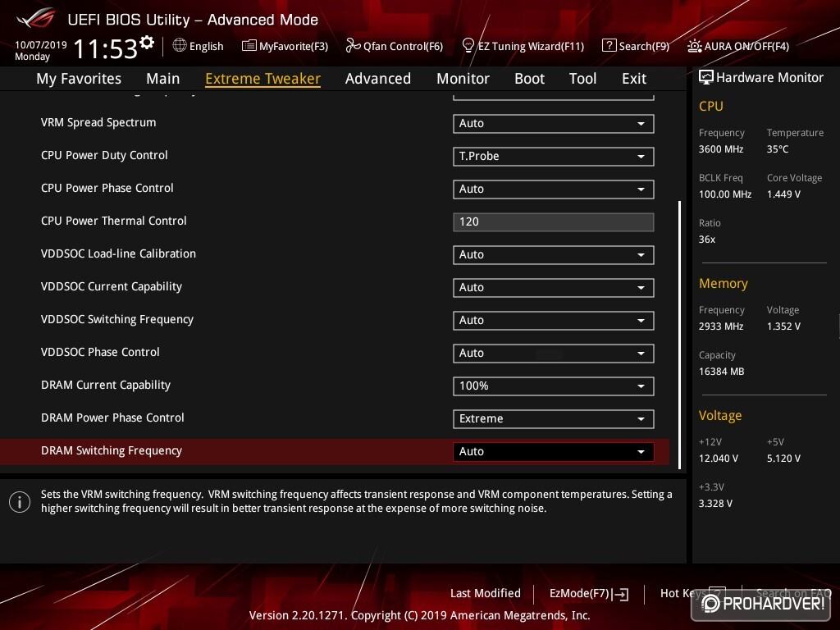The width and height of the screenshot is (840, 630).
Task: Open VDDSOC Load-line Calibration dropdown
Action: pos(554,254)
